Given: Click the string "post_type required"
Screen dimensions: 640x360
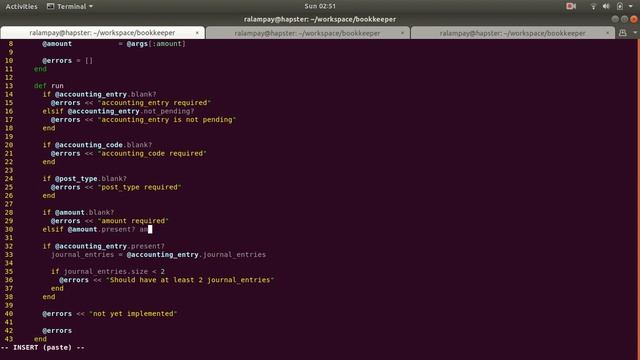Looking at the screenshot, I should [x=140, y=187].
